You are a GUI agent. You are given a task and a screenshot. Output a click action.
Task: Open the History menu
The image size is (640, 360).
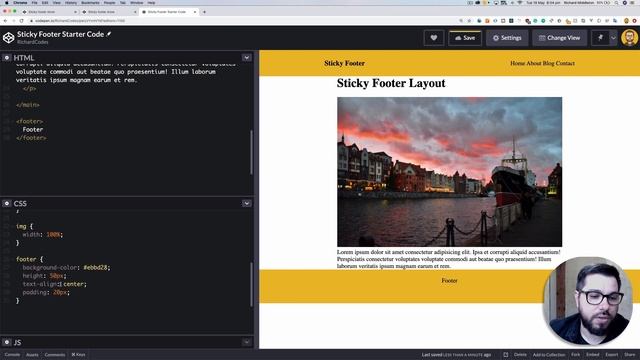tap(71, 2)
